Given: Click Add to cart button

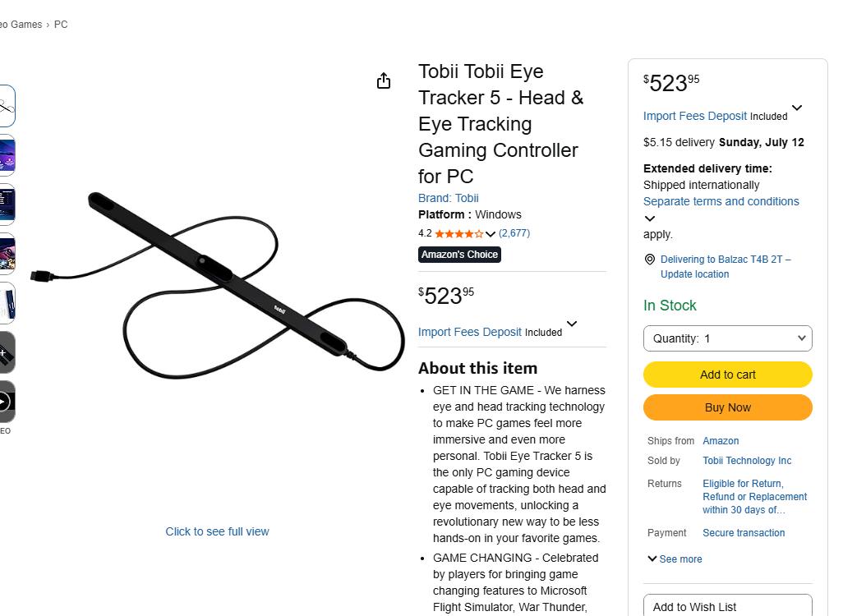Looking at the screenshot, I should 727,375.
